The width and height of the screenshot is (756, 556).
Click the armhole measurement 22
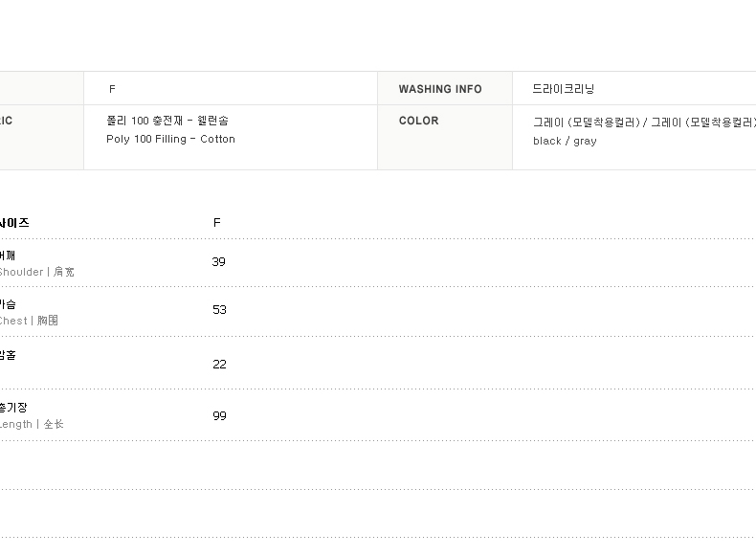pyautogui.click(x=219, y=364)
